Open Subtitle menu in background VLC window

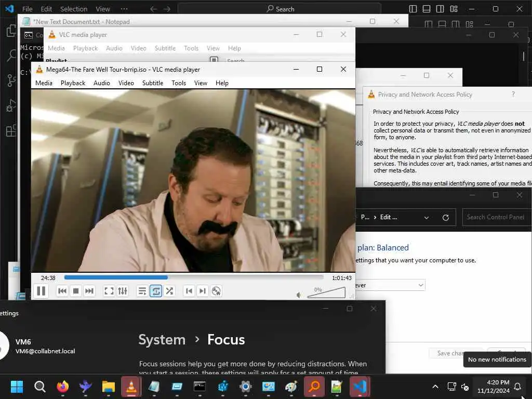coord(165,48)
